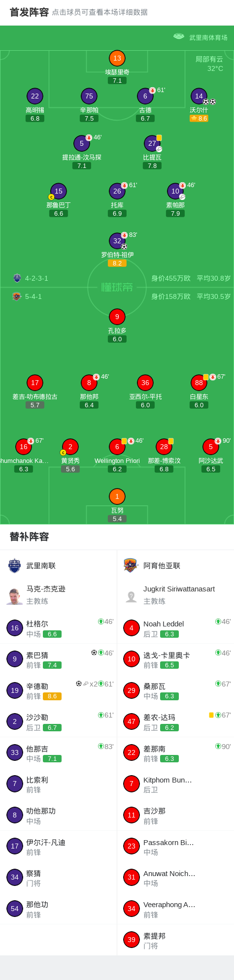Image resolution: width=234 pixels, height=980 pixels.
Task: Click the 阿育他亚联 team crest in substitutes
Action: (x=131, y=565)
